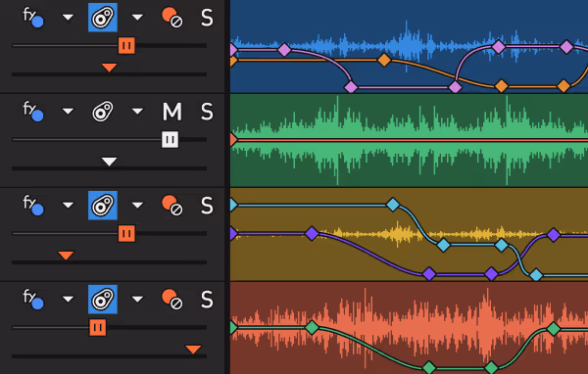Toggle the automation icon on the blue track
Image resolution: width=588 pixels, height=374 pixels.
[103, 18]
